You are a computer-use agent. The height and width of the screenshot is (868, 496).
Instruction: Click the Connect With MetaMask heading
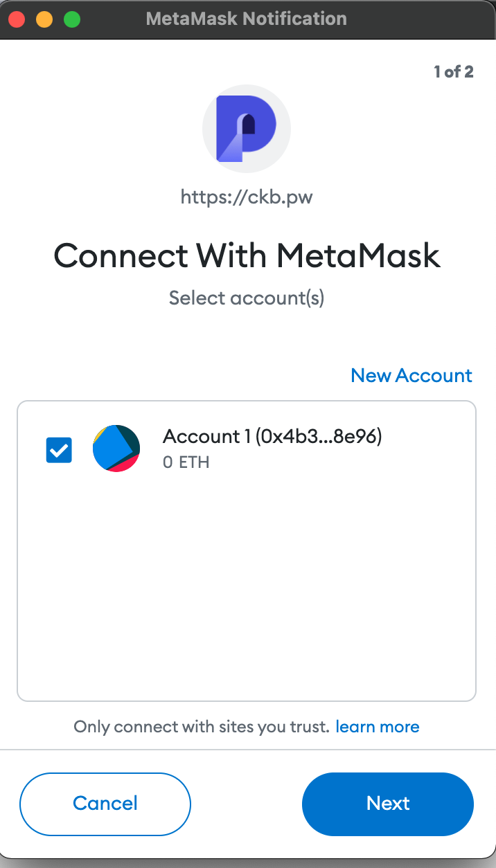pyautogui.click(x=247, y=255)
